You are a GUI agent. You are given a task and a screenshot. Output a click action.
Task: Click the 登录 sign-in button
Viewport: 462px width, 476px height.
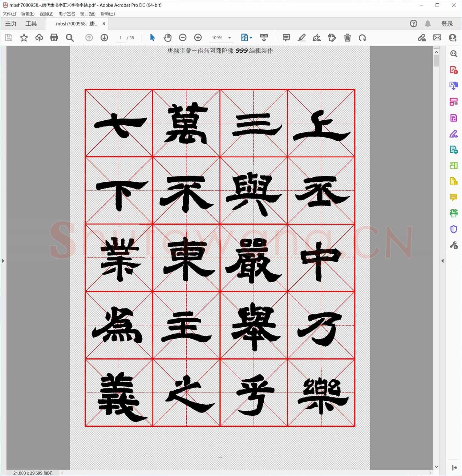[448, 23]
